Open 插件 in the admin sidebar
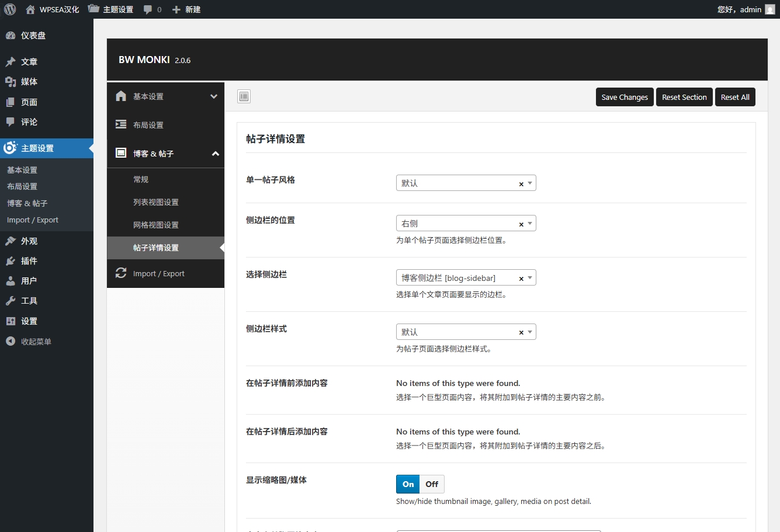The width and height of the screenshot is (780, 532). 29,261
